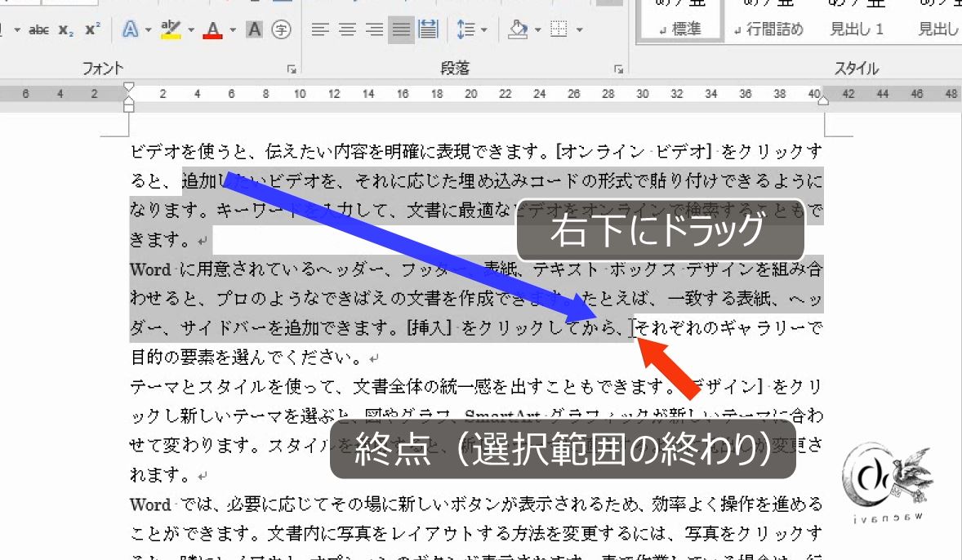The height and width of the screenshot is (560, 962).
Task: Launch the Paragraph dialog from 段落 group
Action: click(x=618, y=69)
